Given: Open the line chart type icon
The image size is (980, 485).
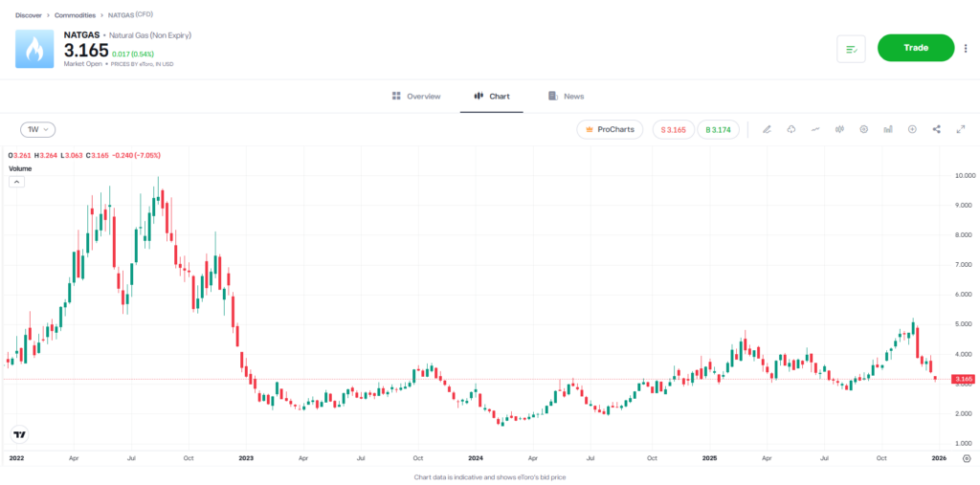Looking at the screenshot, I should point(815,129).
